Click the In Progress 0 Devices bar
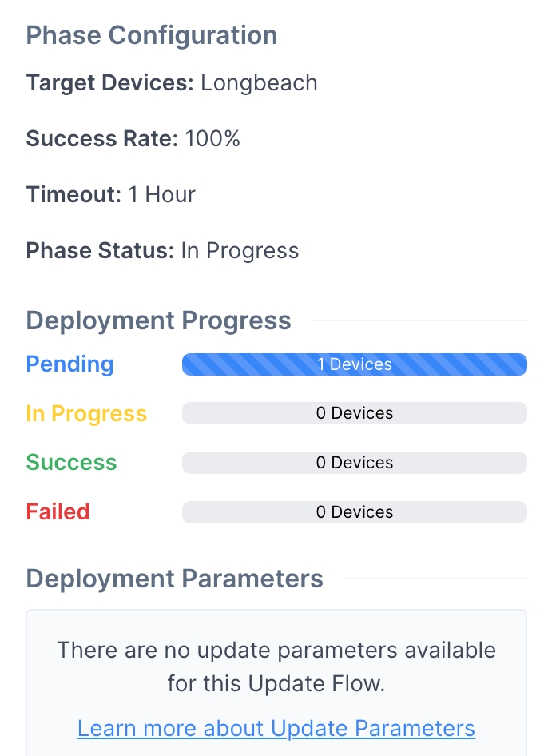556x756 pixels. (354, 413)
